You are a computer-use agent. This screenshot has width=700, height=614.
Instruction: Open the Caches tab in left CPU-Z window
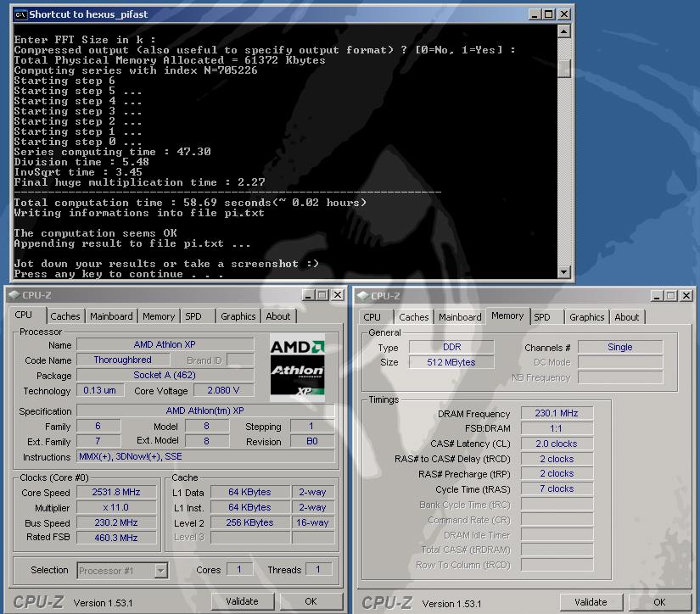click(65, 316)
